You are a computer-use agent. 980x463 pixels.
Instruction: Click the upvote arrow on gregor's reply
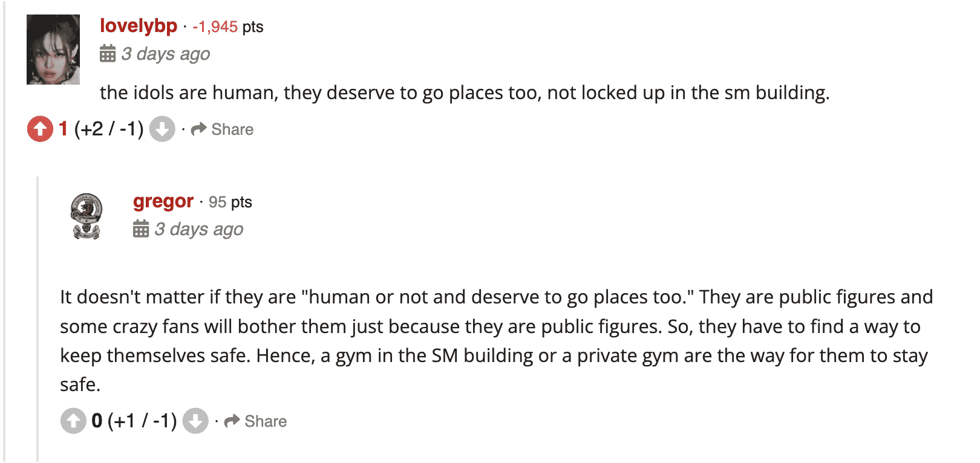[73, 421]
